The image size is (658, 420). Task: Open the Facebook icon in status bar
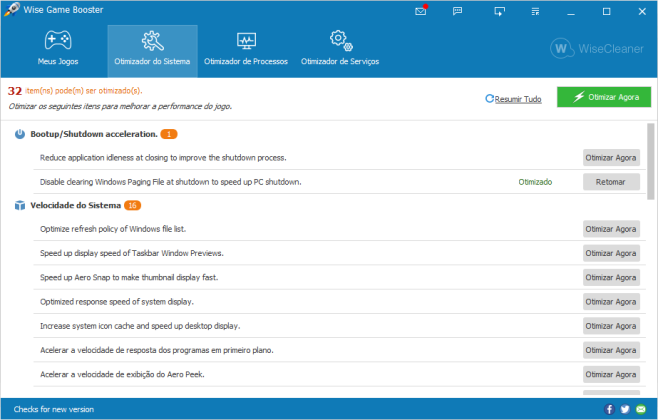[x=609, y=409]
